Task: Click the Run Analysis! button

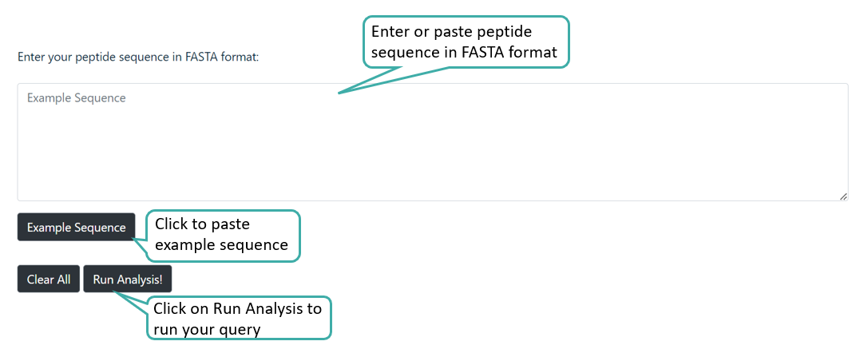Action: 127,280
